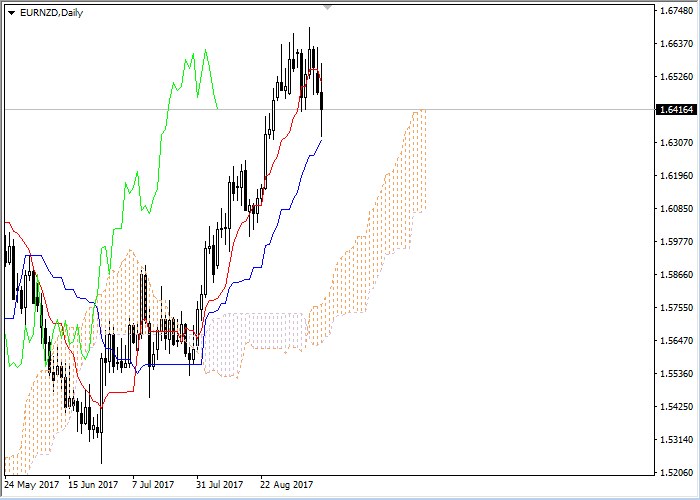Click the 15 Jun 2017 date label
The height and width of the screenshot is (500, 700).
coord(93,485)
